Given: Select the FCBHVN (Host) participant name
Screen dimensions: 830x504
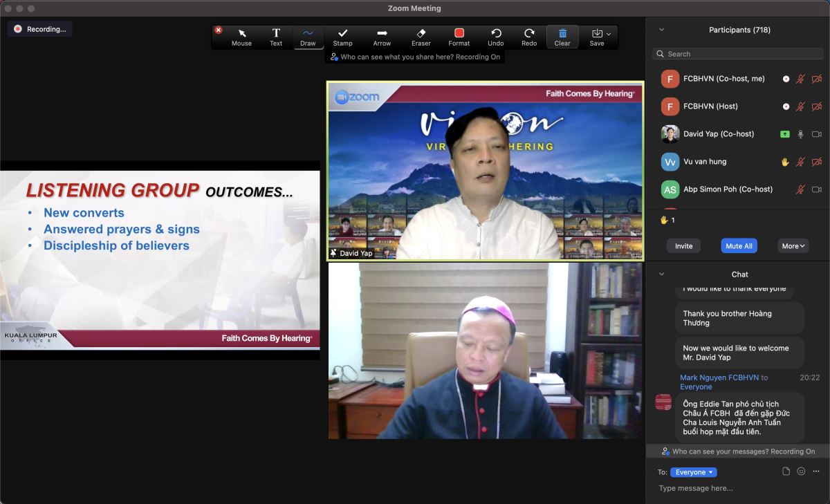Looking at the screenshot, I should click(710, 106).
